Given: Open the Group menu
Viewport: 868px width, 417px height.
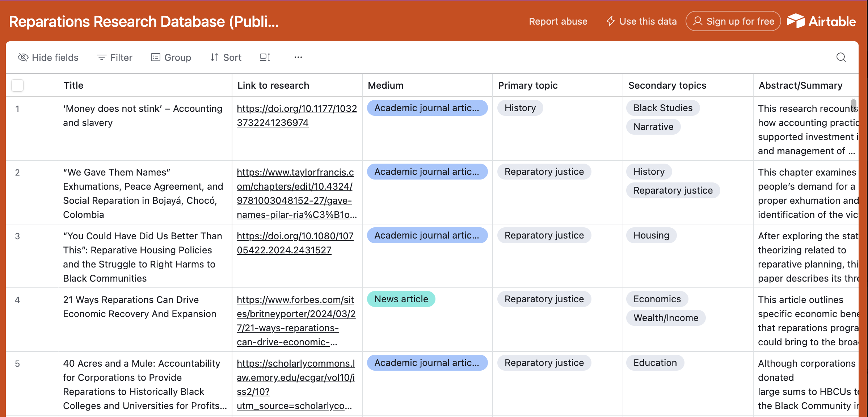Looking at the screenshot, I should [171, 57].
